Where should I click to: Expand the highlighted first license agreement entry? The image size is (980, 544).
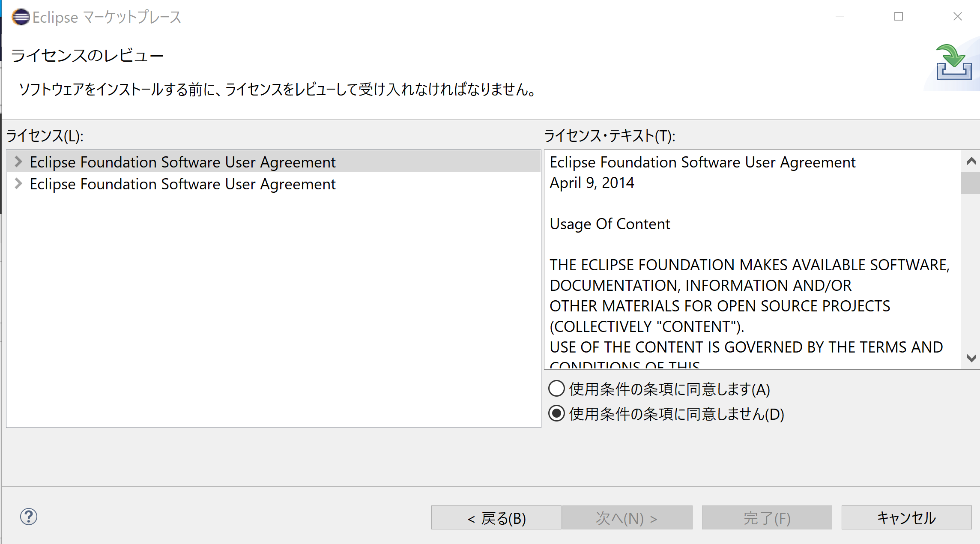(18, 162)
